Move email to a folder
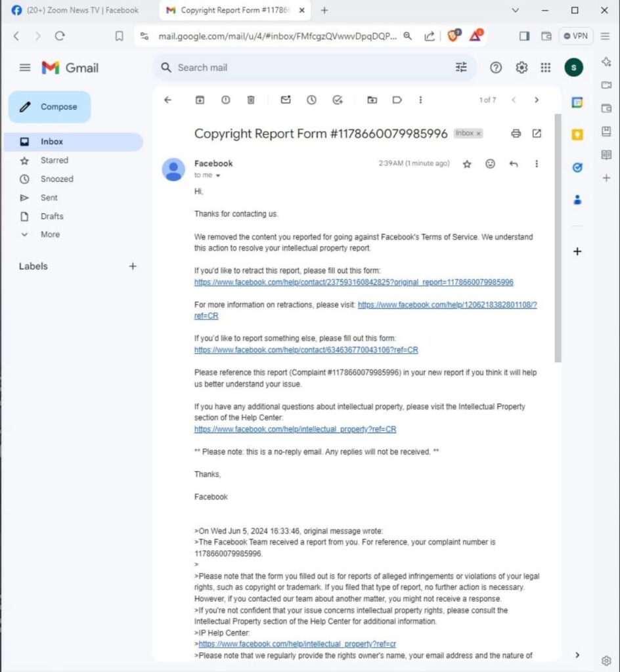 [x=372, y=100]
